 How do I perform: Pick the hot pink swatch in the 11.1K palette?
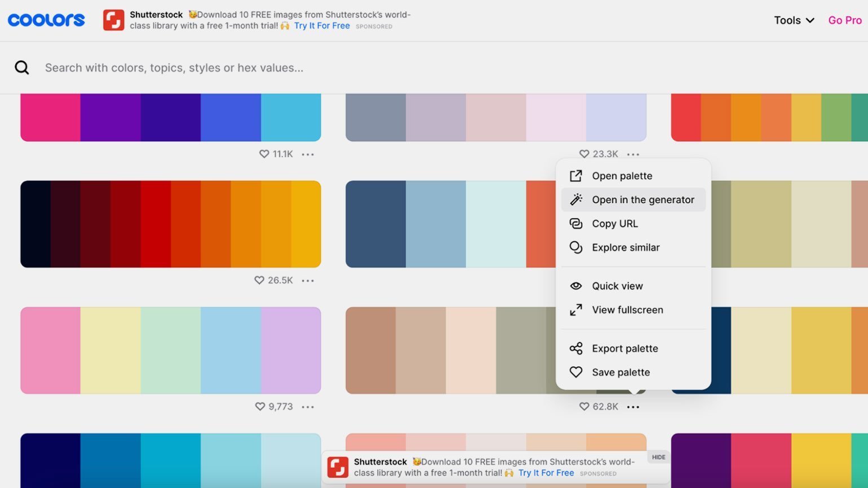point(50,117)
